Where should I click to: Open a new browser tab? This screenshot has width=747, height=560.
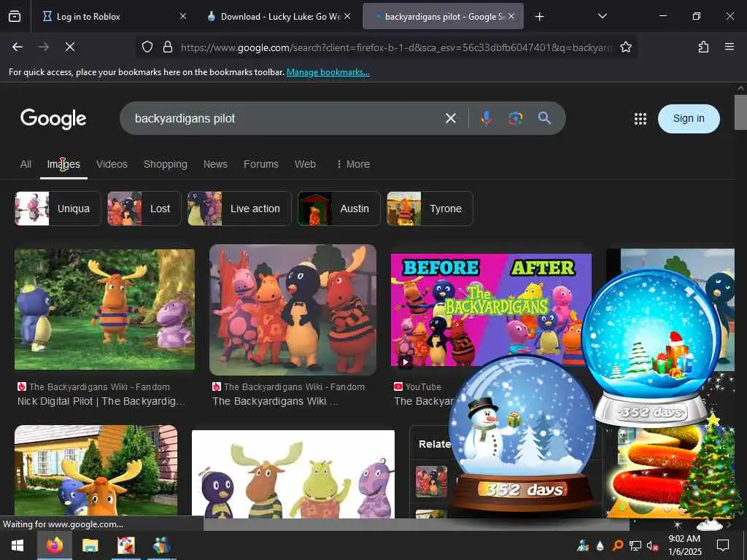tap(539, 17)
